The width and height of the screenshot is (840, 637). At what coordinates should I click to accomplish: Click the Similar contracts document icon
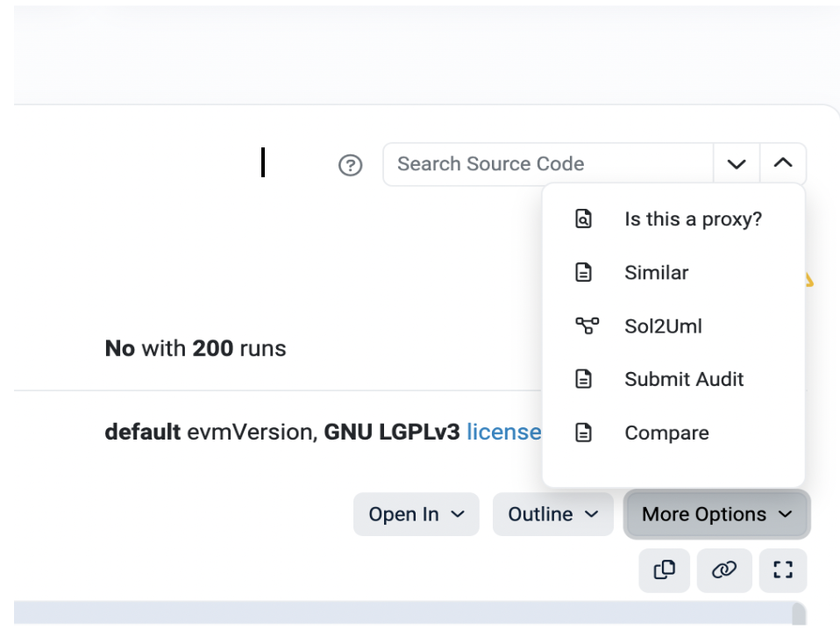583,272
